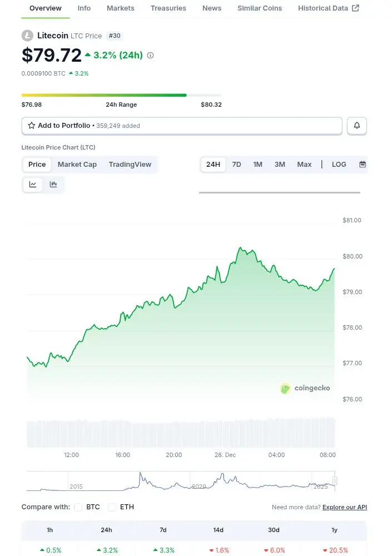This screenshot has width=392, height=556.
Task: Select the Max time range
Action: click(304, 165)
